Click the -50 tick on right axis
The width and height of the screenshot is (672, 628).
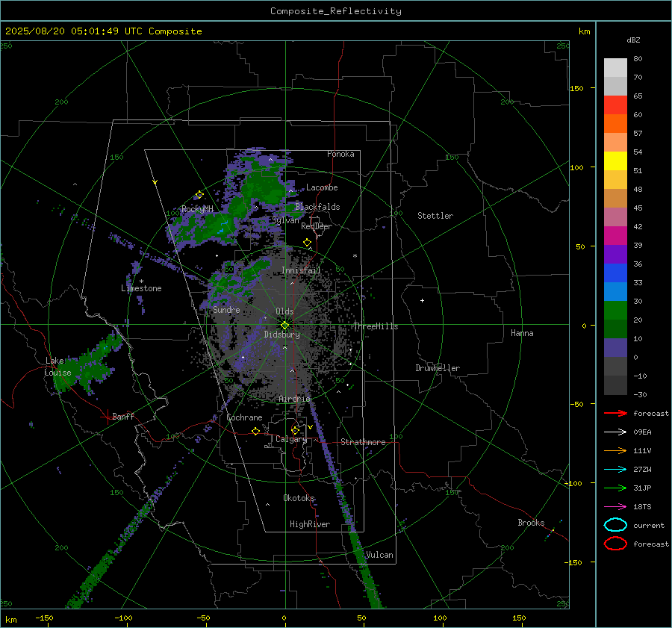tap(576, 404)
